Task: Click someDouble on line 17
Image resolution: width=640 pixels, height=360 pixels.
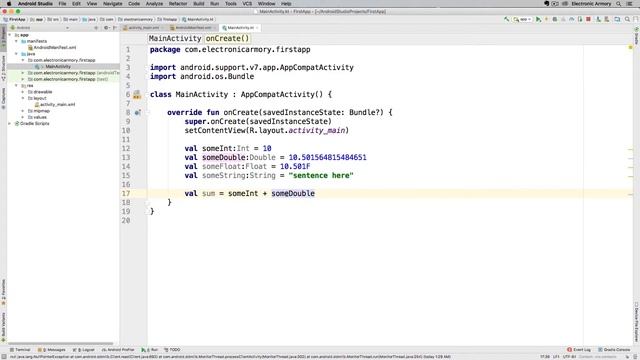Action: coord(293,193)
